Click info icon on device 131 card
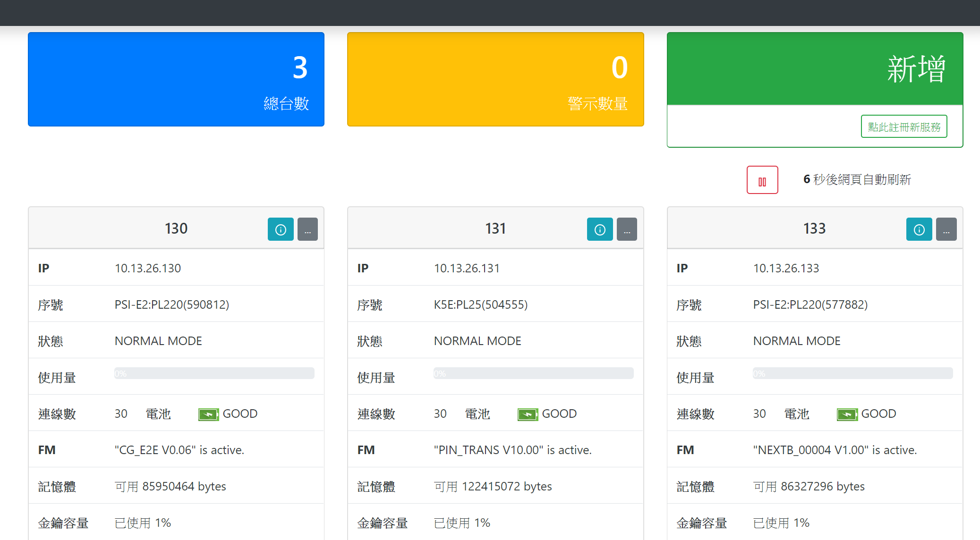This screenshot has height=540, width=980. (600, 229)
